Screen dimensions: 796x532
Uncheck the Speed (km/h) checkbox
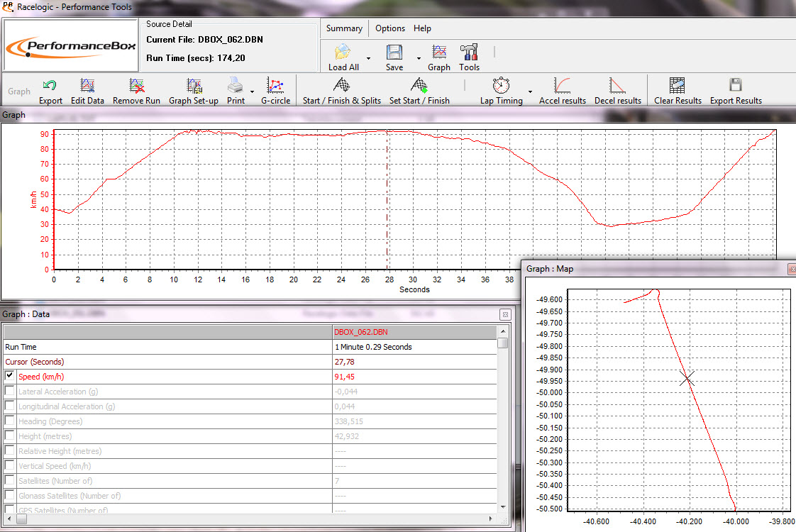coord(9,376)
